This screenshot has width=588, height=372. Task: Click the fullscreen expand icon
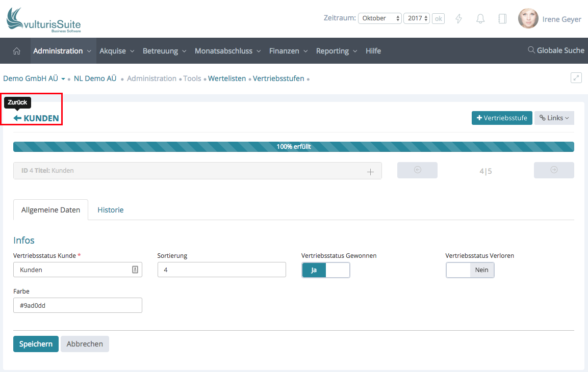pyautogui.click(x=576, y=78)
